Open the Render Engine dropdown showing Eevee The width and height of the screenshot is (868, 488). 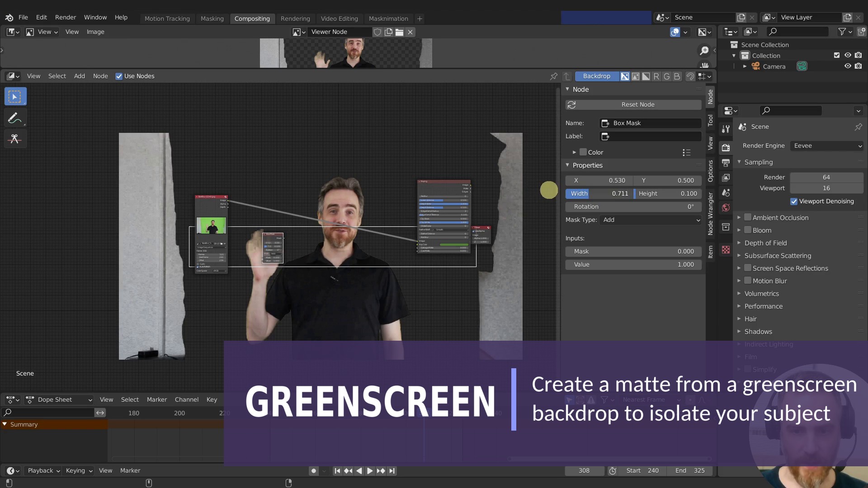click(826, 145)
